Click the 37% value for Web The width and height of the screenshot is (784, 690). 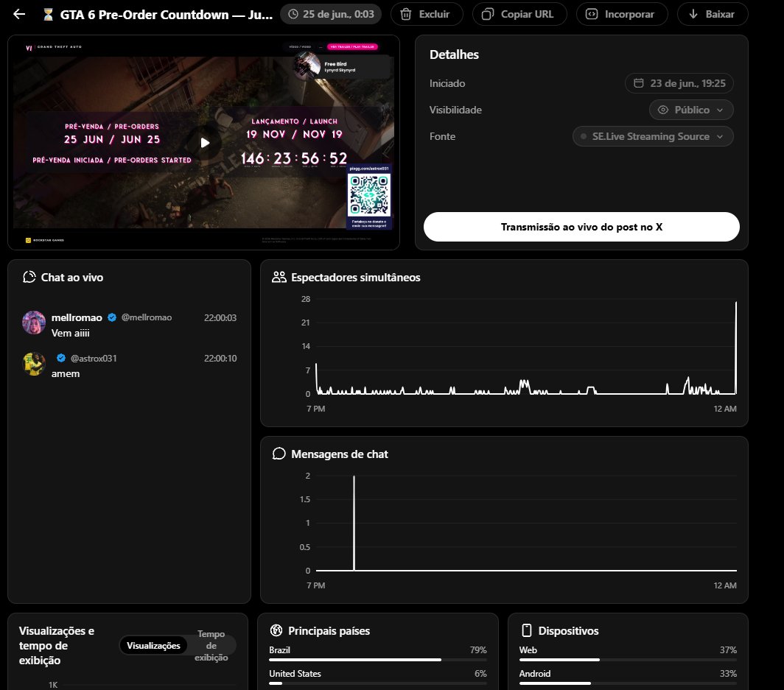point(728,650)
